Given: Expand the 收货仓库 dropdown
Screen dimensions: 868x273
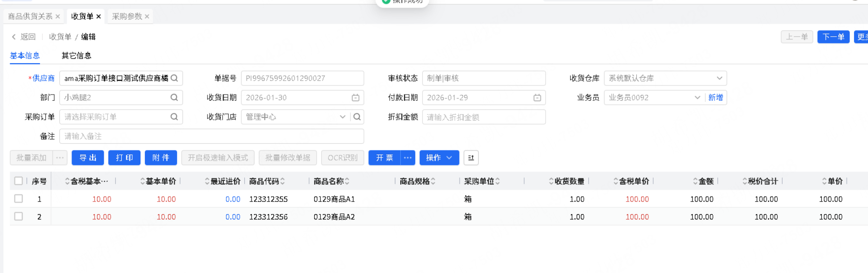Looking at the screenshot, I should pyautogui.click(x=719, y=78).
